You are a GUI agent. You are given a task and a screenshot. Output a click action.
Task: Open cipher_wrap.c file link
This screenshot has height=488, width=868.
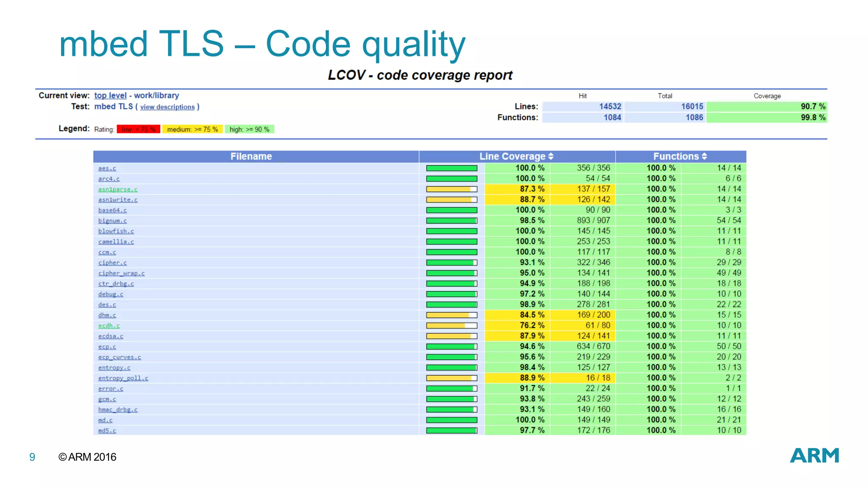(x=121, y=273)
